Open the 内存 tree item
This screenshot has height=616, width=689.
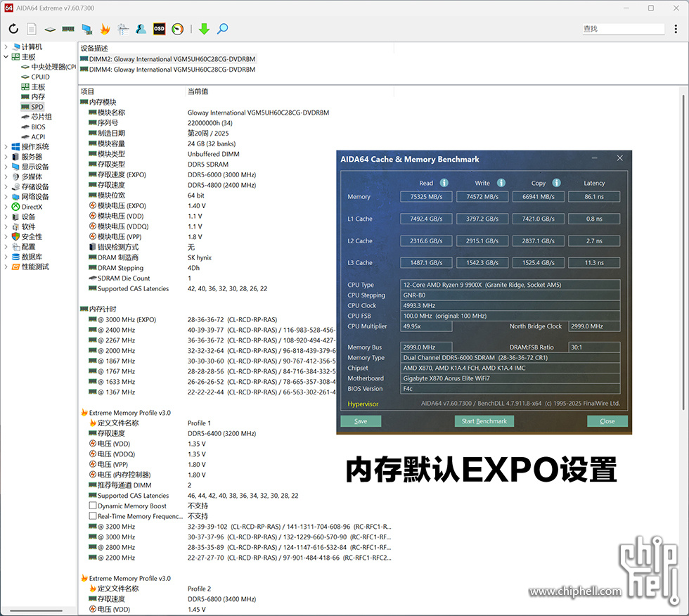(x=34, y=96)
